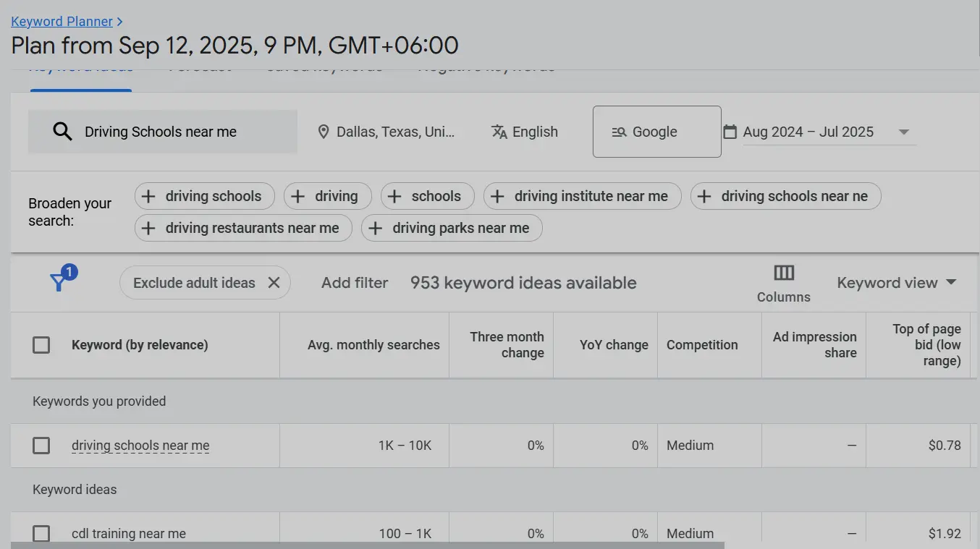Add "driving parks near me" via its plus icon

[x=377, y=228]
